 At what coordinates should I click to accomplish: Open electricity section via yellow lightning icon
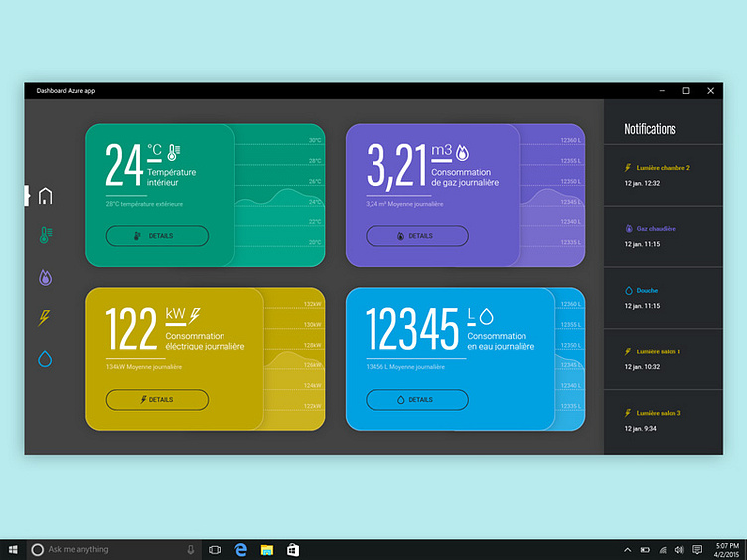tap(45, 318)
